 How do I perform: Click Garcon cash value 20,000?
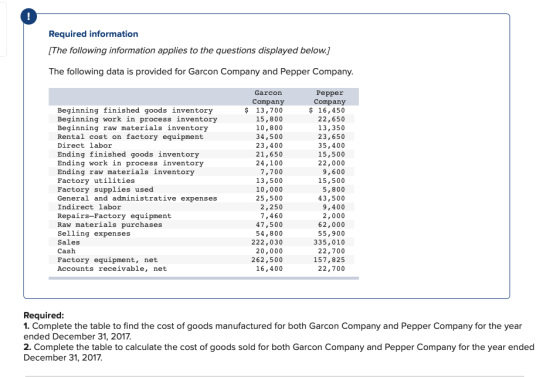[x=269, y=251]
